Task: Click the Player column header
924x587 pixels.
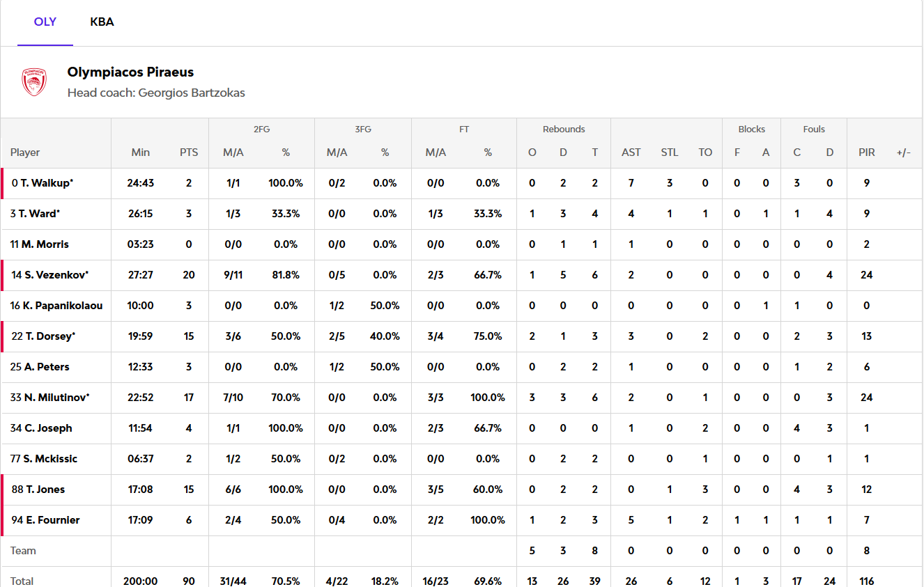Action: pyautogui.click(x=25, y=152)
